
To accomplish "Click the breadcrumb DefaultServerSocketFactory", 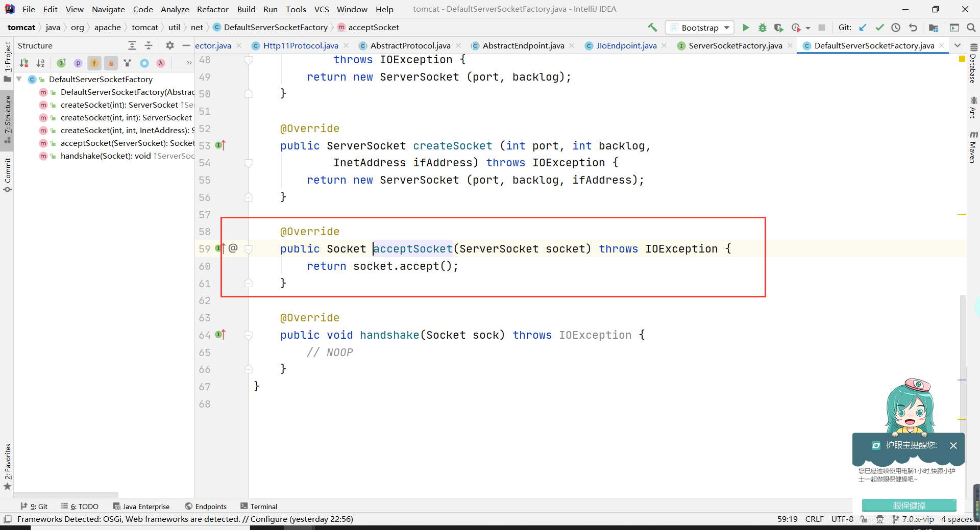I will [x=276, y=28].
